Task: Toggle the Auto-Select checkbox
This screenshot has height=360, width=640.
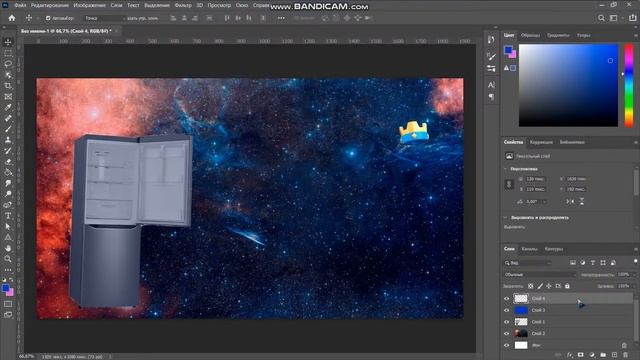Action: click(x=48, y=18)
